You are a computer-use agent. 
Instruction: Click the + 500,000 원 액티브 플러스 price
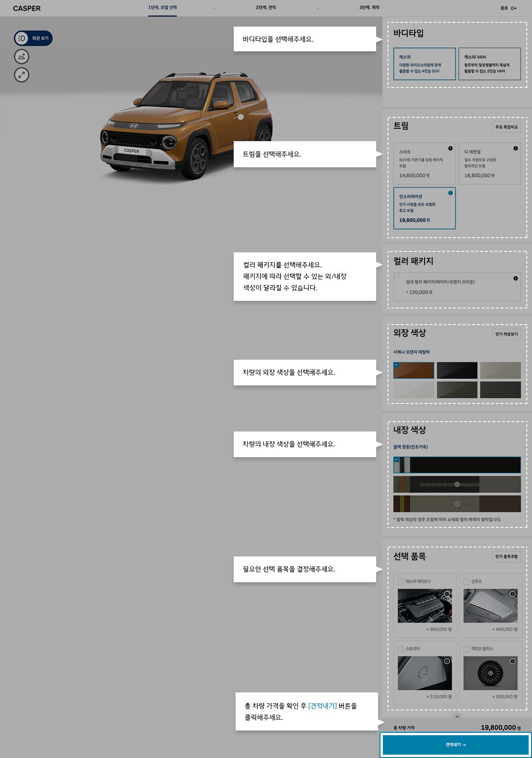[x=505, y=697]
